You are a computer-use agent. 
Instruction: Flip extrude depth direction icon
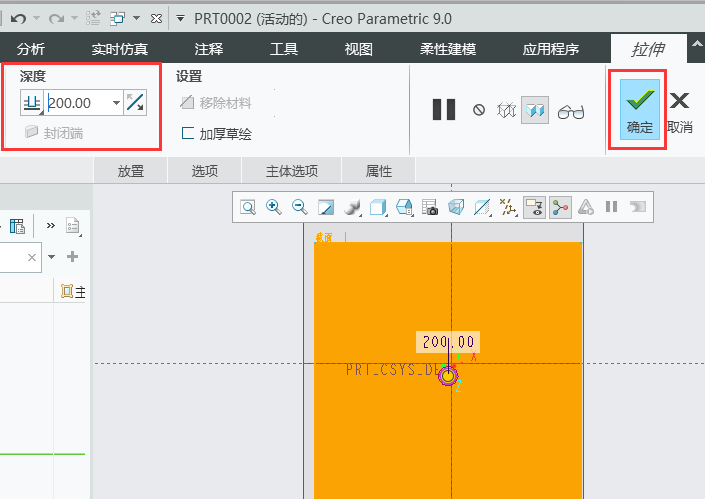pos(135,102)
